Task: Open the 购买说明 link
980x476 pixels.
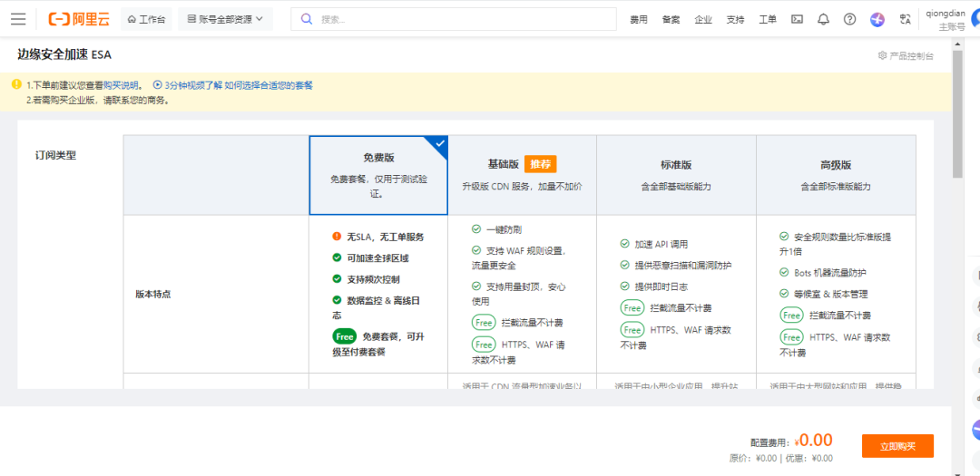Action: click(123, 85)
